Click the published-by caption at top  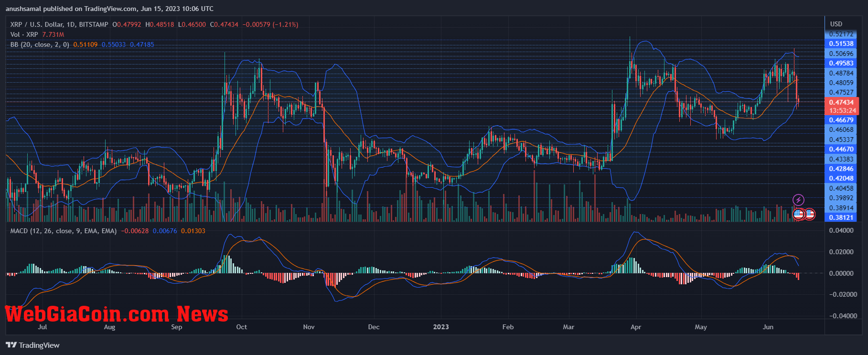(x=109, y=9)
